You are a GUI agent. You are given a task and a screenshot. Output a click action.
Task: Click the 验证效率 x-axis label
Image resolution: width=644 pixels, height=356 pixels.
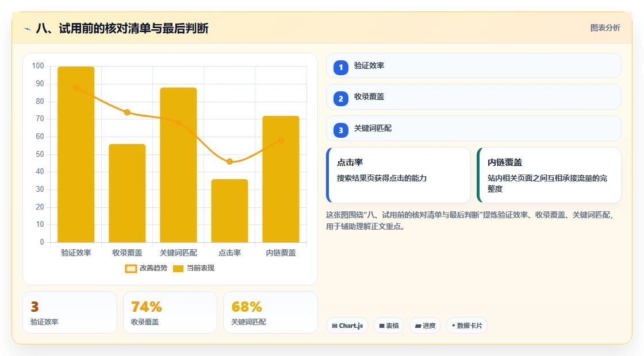[76, 253]
